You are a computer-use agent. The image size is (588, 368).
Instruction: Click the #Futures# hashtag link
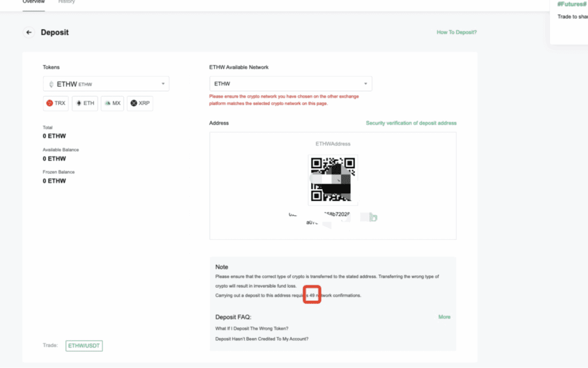click(x=572, y=5)
